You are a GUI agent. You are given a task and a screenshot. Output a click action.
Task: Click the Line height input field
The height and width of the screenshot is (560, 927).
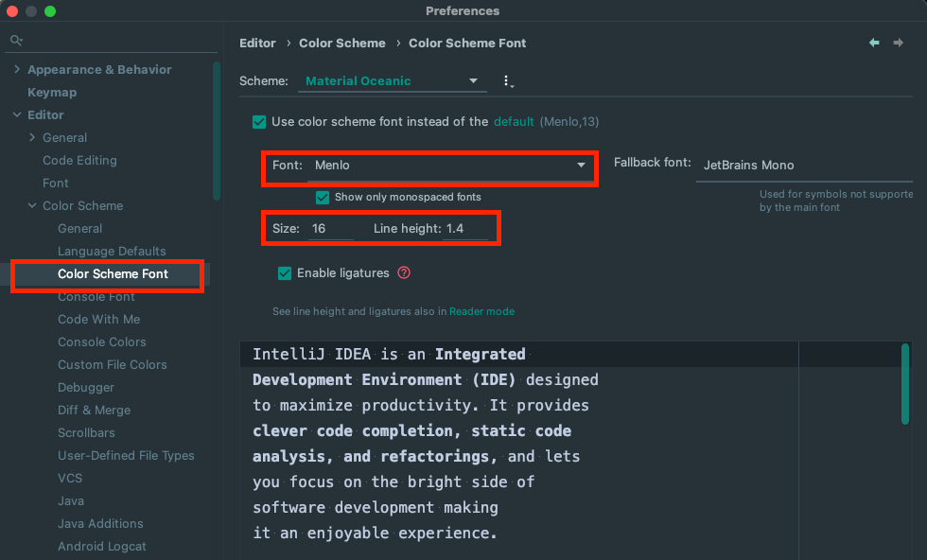click(466, 229)
